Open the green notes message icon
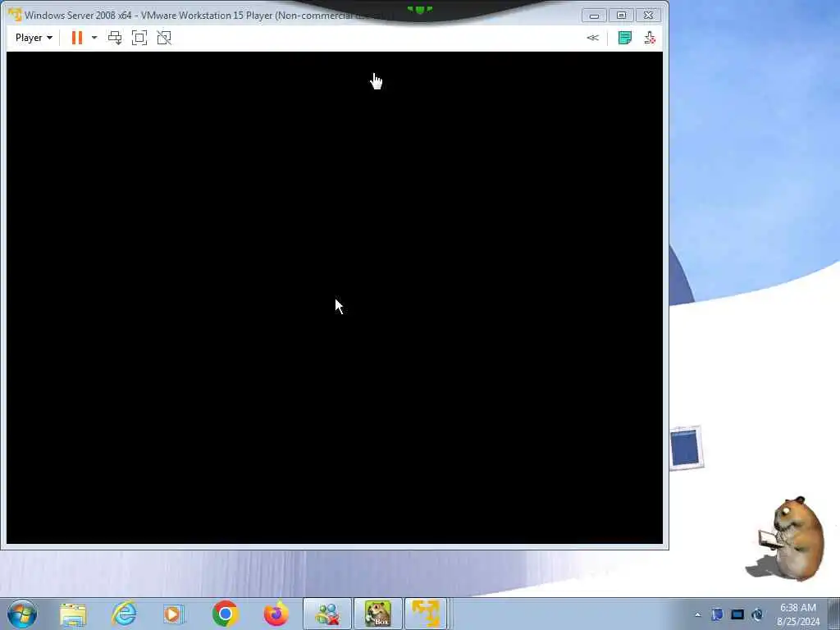Image resolution: width=840 pixels, height=630 pixels. tap(624, 38)
